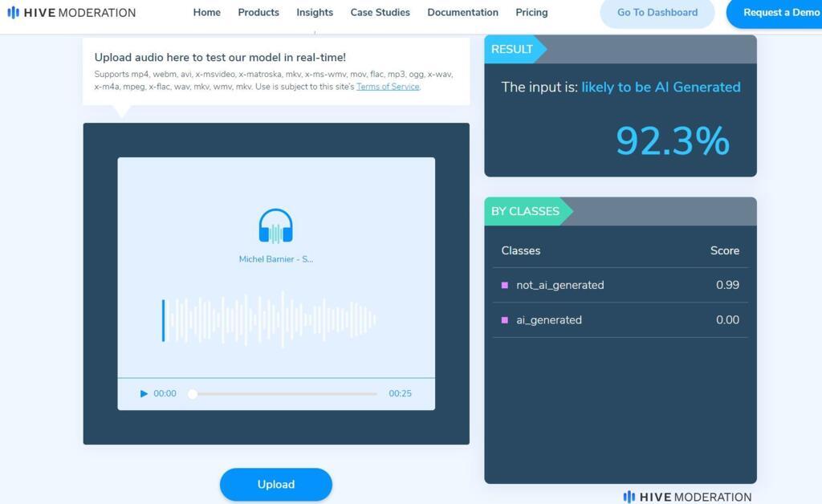Click the Go To Dashboard button
The image size is (822, 504).
pyautogui.click(x=657, y=13)
